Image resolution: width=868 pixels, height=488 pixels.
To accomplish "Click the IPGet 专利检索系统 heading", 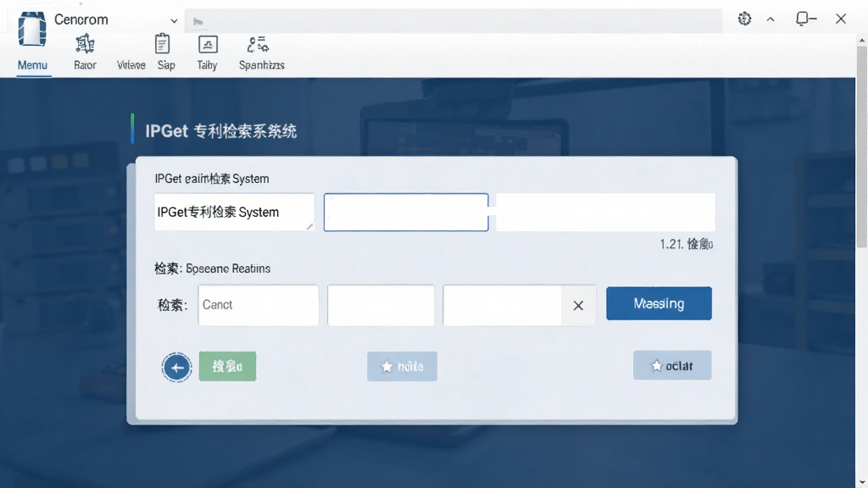I will 221,131.
